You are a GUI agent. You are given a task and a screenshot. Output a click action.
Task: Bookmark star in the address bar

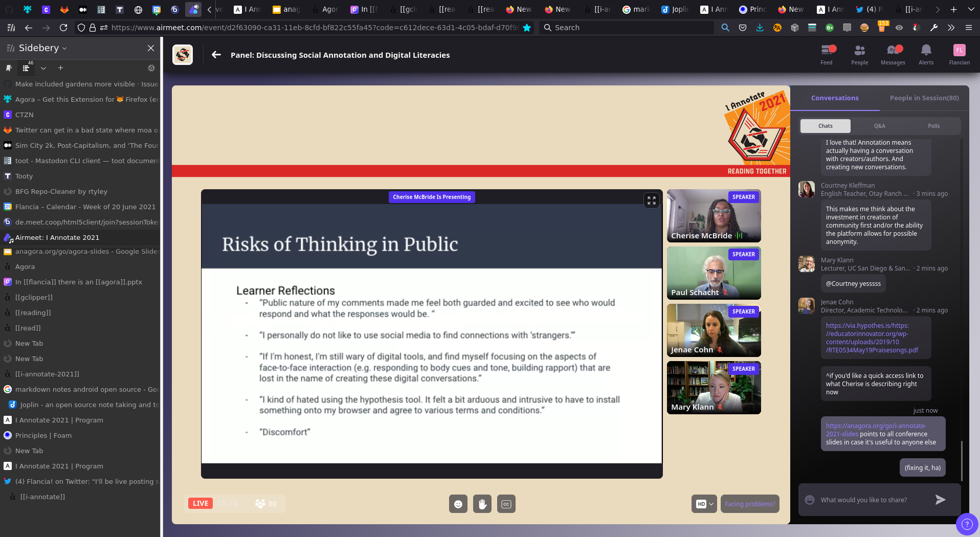[x=527, y=28]
